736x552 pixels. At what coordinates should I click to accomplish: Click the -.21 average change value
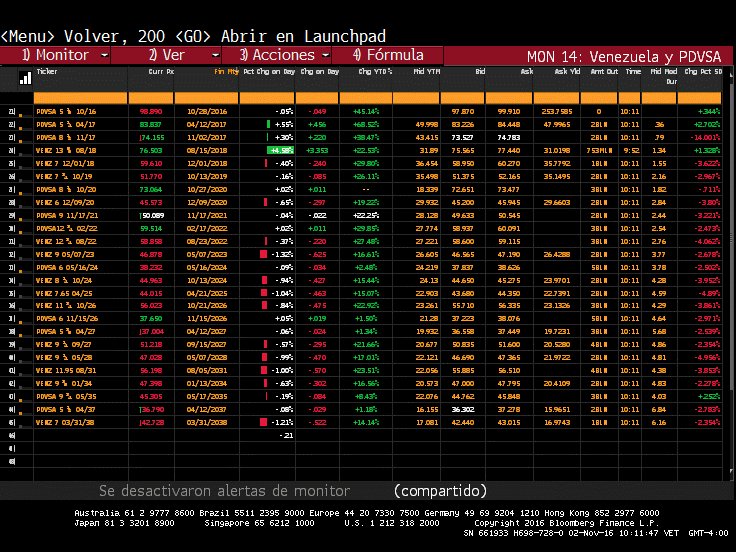click(x=286, y=436)
